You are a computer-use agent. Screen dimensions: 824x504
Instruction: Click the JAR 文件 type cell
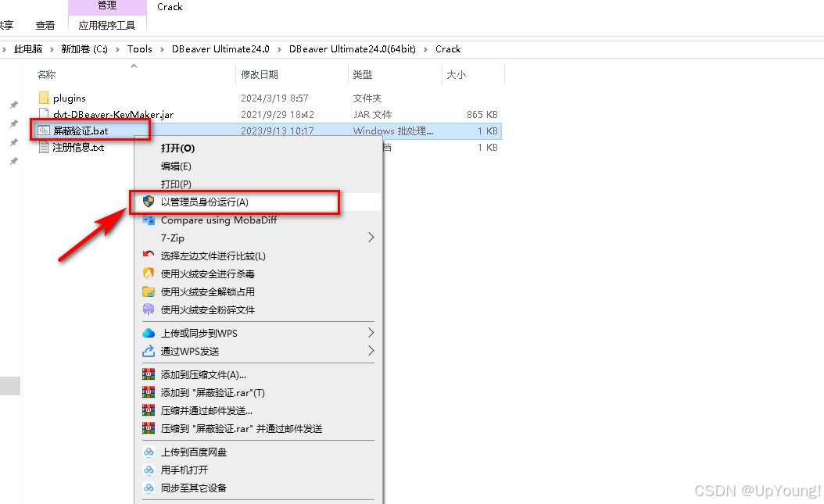point(373,114)
